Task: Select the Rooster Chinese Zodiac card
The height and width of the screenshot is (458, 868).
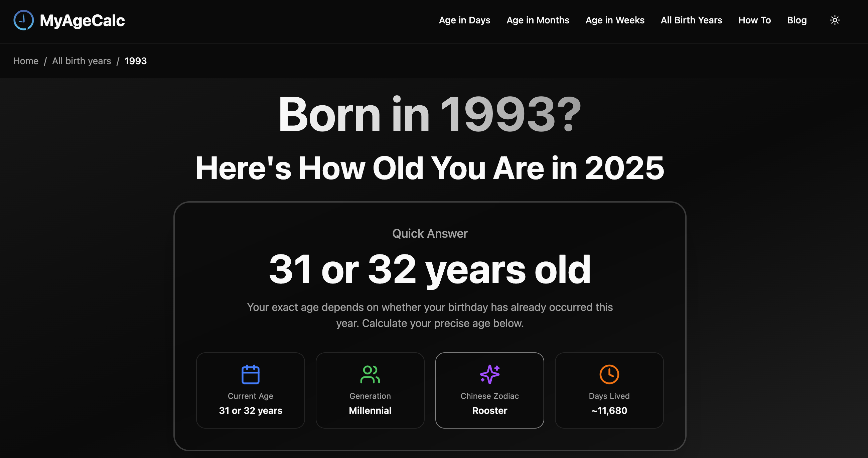Action: 489,390
